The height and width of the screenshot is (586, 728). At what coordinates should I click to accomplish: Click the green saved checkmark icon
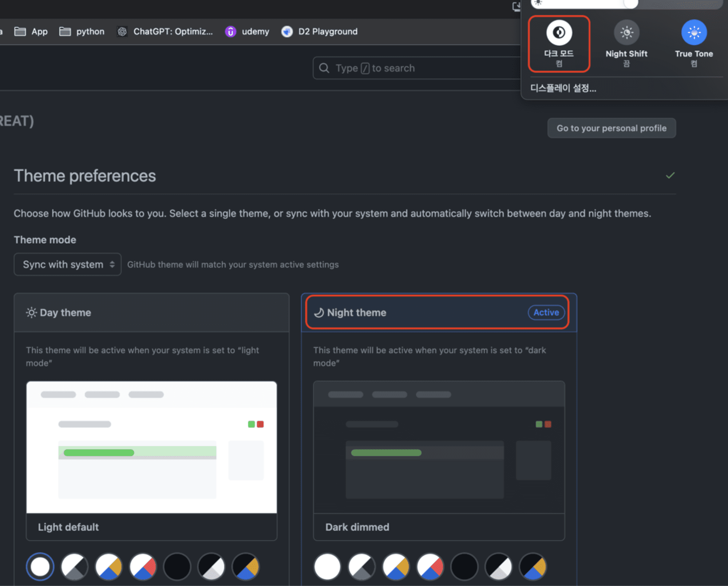coord(670,176)
